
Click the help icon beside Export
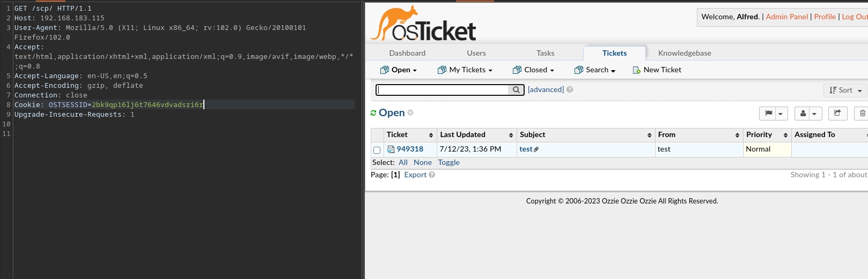(x=432, y=175)
